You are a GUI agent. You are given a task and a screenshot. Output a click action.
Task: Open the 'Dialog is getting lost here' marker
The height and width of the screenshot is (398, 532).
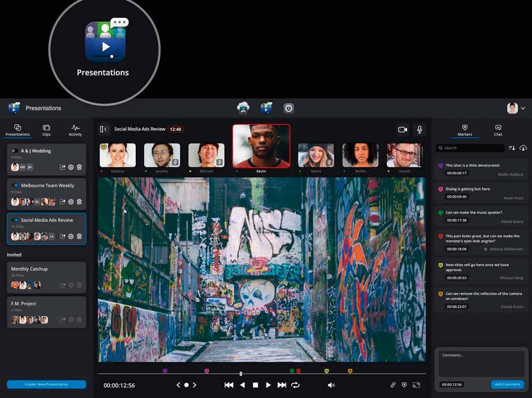tap(481, 193)
